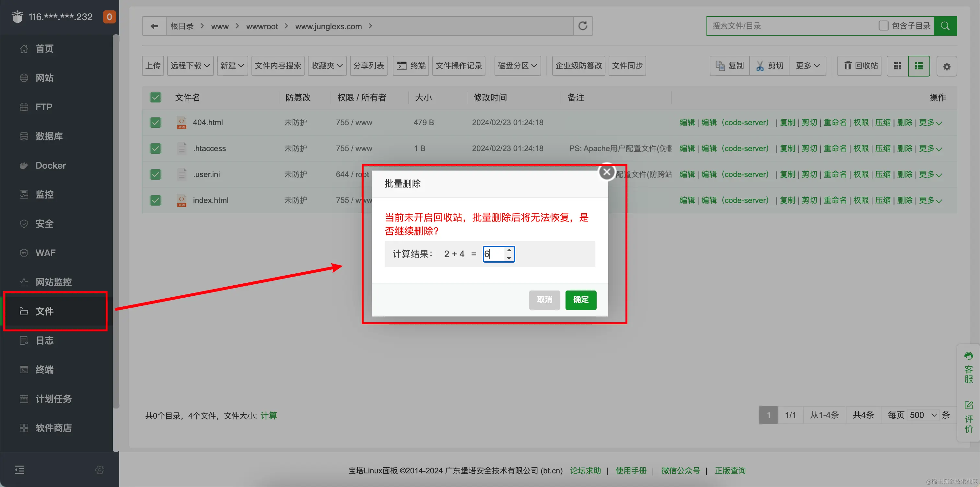The width and height of the screenshot is (980, 487).
Task: Click the sidebar collapse menu icon
Action: click(19, 469)
